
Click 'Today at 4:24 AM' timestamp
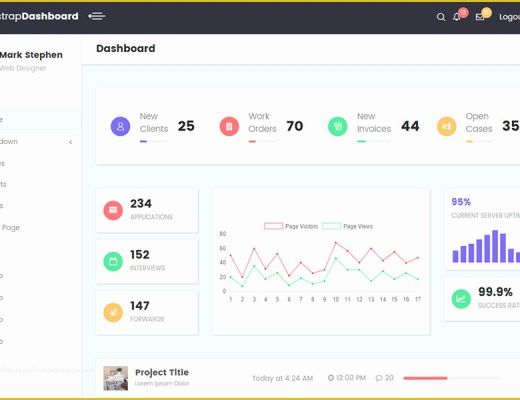[x=282, y=378]
